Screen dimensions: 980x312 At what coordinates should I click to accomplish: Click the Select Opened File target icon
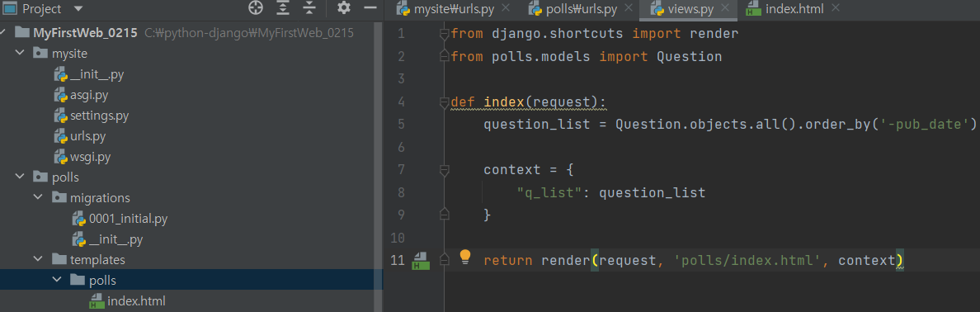255,8
